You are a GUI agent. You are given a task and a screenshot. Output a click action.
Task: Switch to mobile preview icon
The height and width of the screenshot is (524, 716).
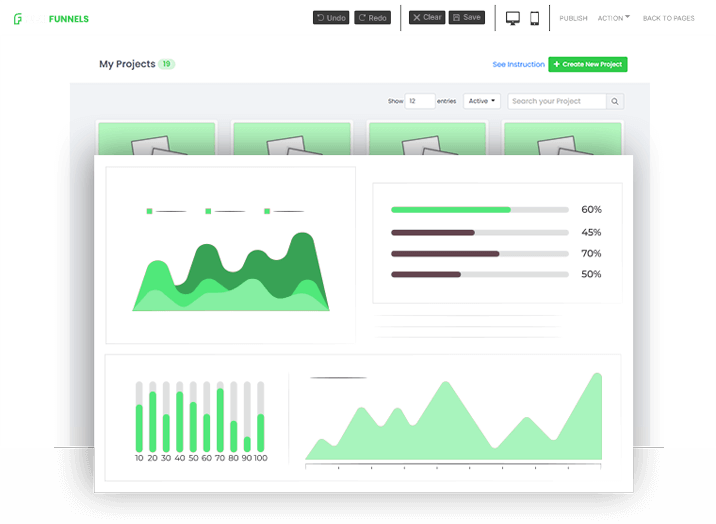(x=535, y=18)
